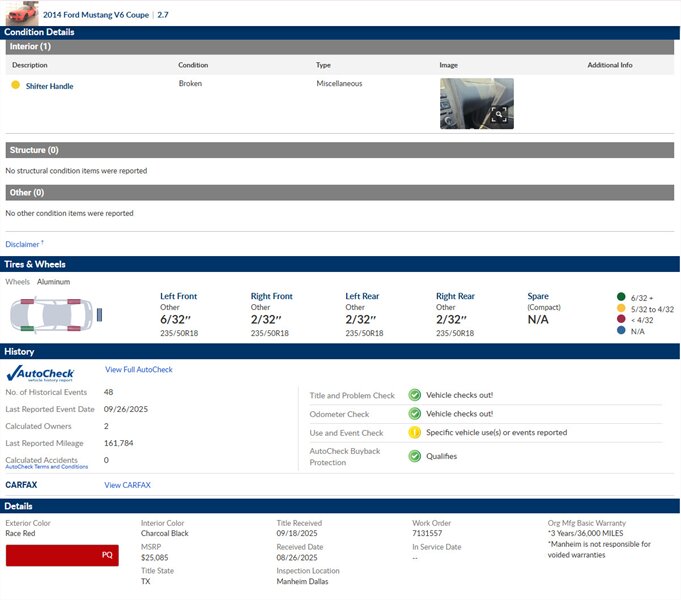Open AutoCheck Terms and Conditions link
This screenshot has width=681, height=600.
[46, 467]
